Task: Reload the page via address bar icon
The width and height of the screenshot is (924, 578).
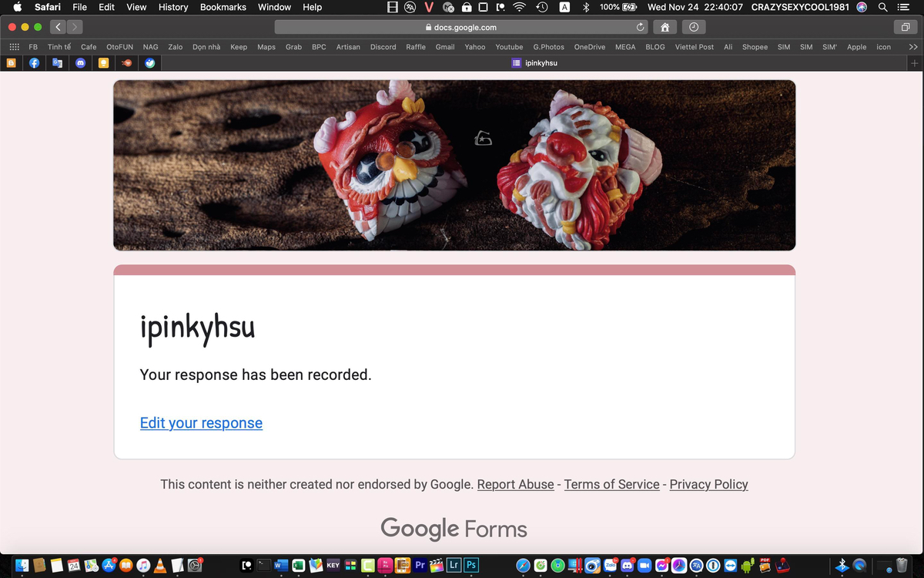Action: coord(640,27)
